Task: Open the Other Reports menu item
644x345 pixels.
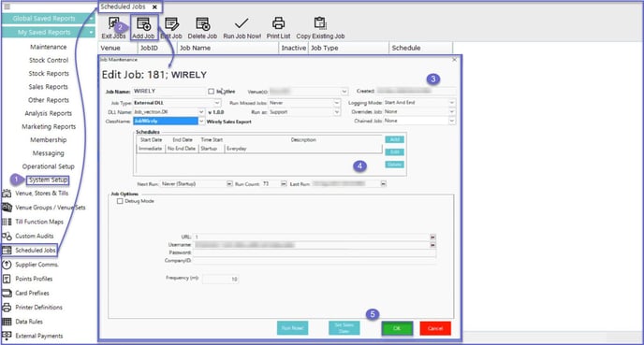Action: pyautogui.click(x=49, y=100)
